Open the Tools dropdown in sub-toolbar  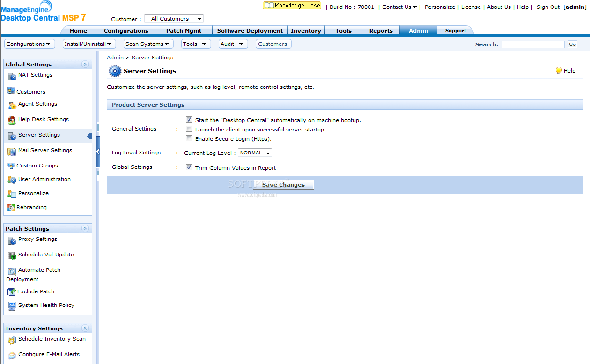click(196, 44)
